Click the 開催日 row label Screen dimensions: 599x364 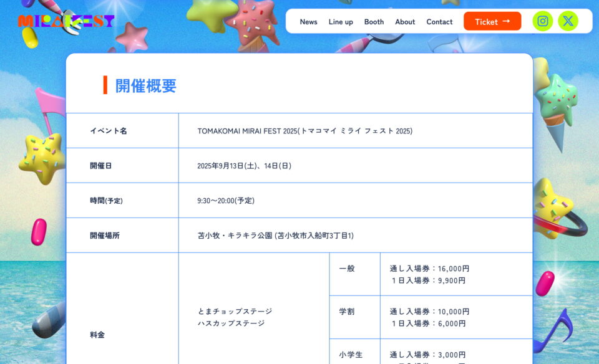[101, 166]
